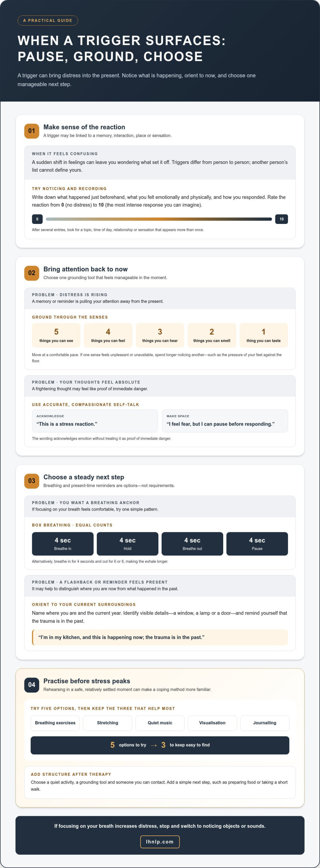Screen dimensions: 320x868
Task: Click the distress rating gradient bar
Action: click(159, 219)
